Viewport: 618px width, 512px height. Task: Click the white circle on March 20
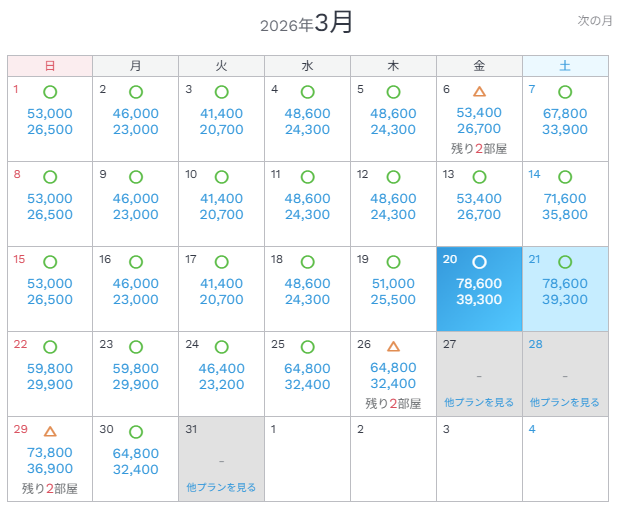479,261
